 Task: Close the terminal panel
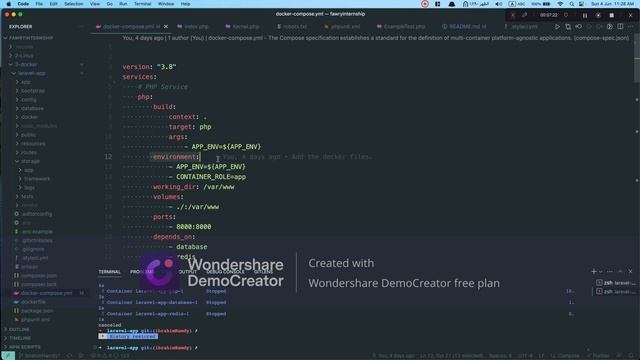click(x=630, y=271)
